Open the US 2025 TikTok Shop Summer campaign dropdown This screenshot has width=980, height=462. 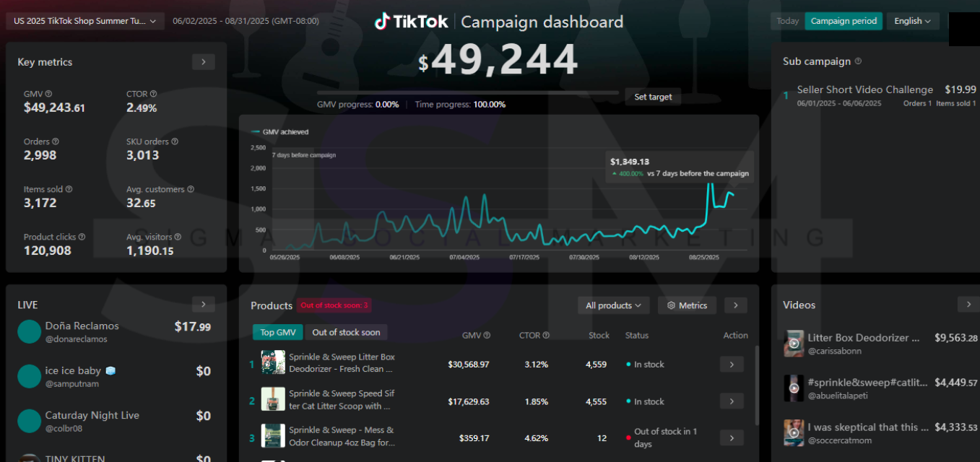coord(84,21)
